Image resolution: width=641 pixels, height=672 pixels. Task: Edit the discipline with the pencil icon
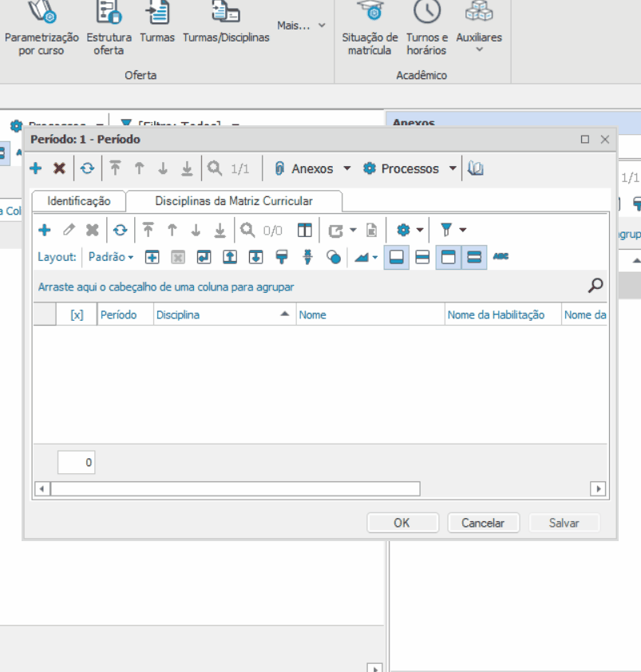tap(69, 230)
